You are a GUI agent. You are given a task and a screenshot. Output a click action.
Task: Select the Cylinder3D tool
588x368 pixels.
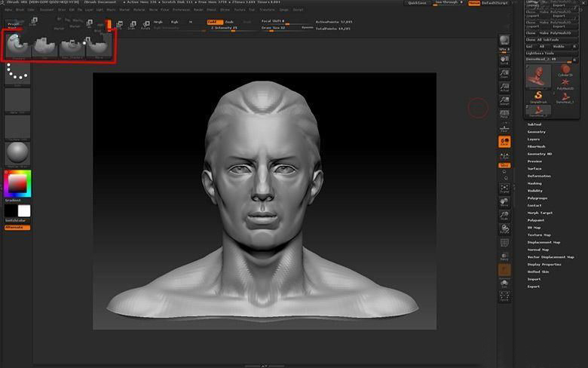(565, 70)
